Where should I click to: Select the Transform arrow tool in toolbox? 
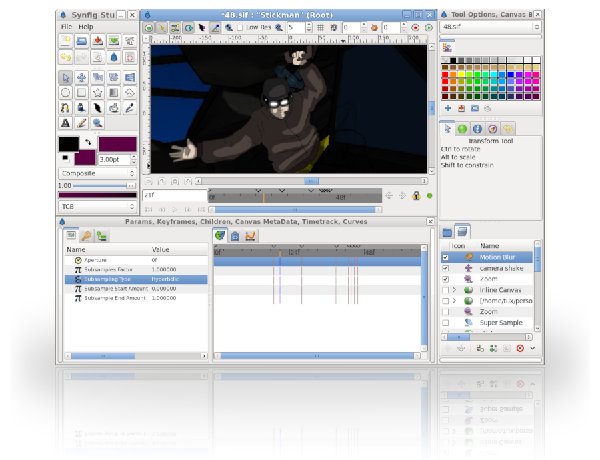coord(65,77)
